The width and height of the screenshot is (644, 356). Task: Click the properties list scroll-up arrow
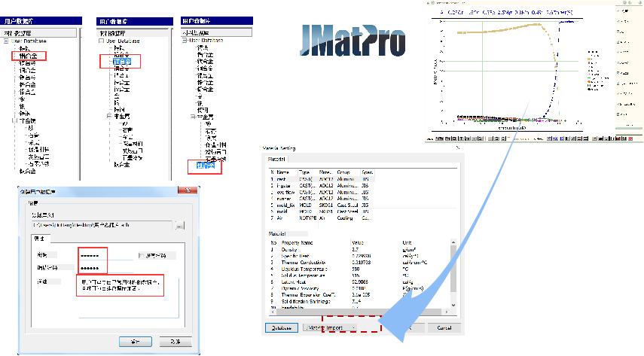(x=453, y=242)
